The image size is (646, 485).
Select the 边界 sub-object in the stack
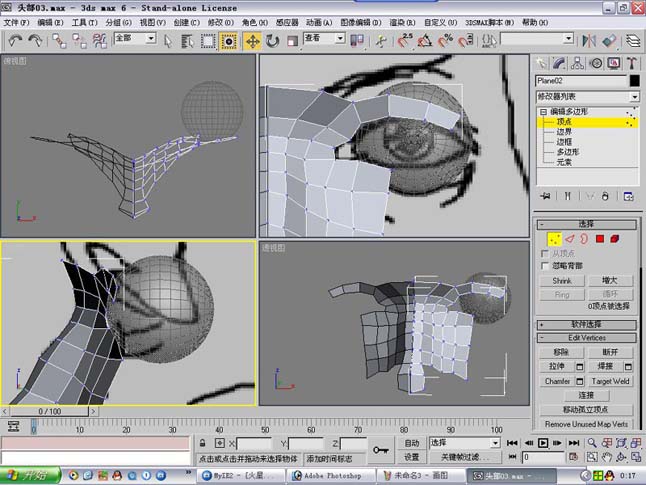click(x=564, y=132)
